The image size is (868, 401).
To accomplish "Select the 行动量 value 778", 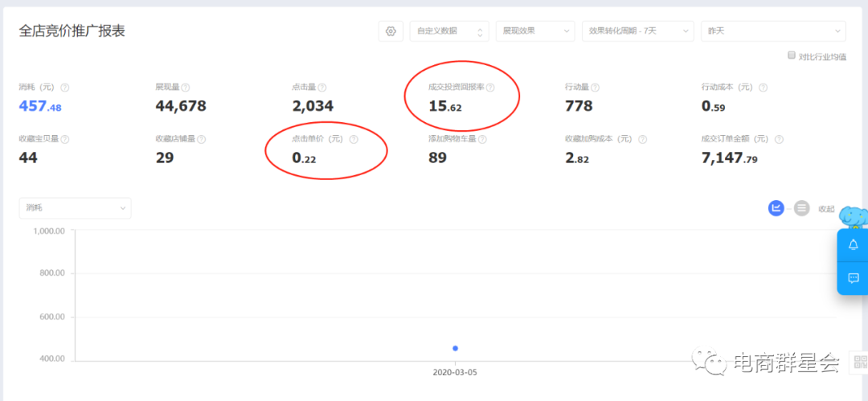I will (579, 106).
